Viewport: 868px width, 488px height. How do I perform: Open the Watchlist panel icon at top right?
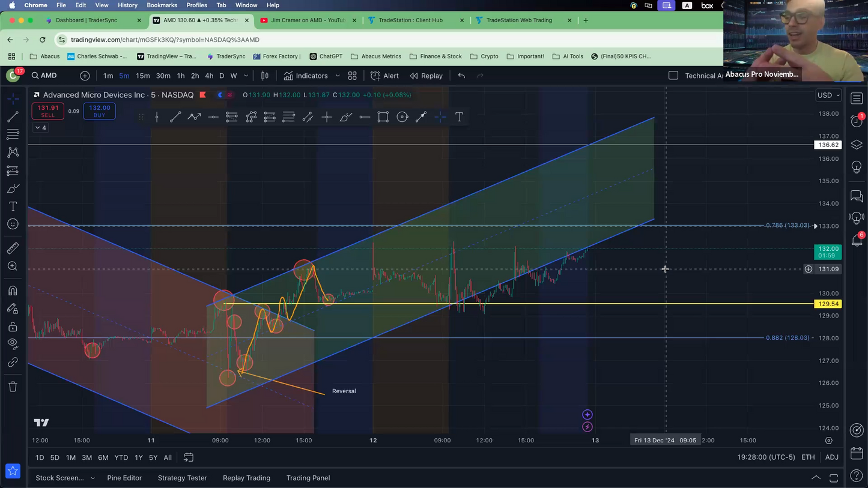click(857, 98)
